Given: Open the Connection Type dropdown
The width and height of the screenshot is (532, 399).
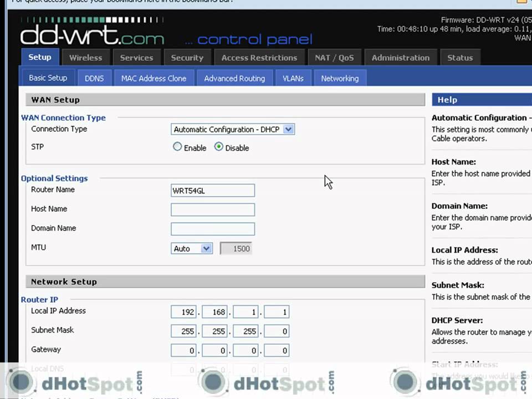Looking at the screenshot, I should [x=233, y=129].
